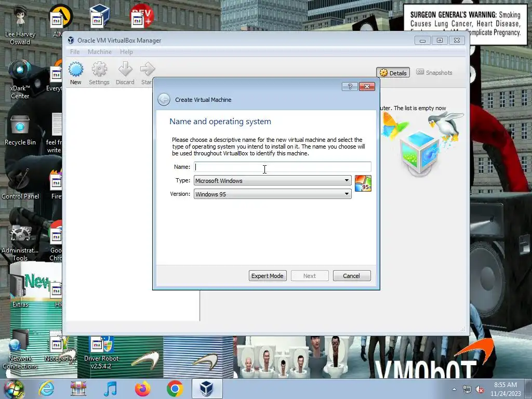Screen dimensions: 532x399
Task: Open the Version dropdown showing Windows 95
Action: point(272,194)
